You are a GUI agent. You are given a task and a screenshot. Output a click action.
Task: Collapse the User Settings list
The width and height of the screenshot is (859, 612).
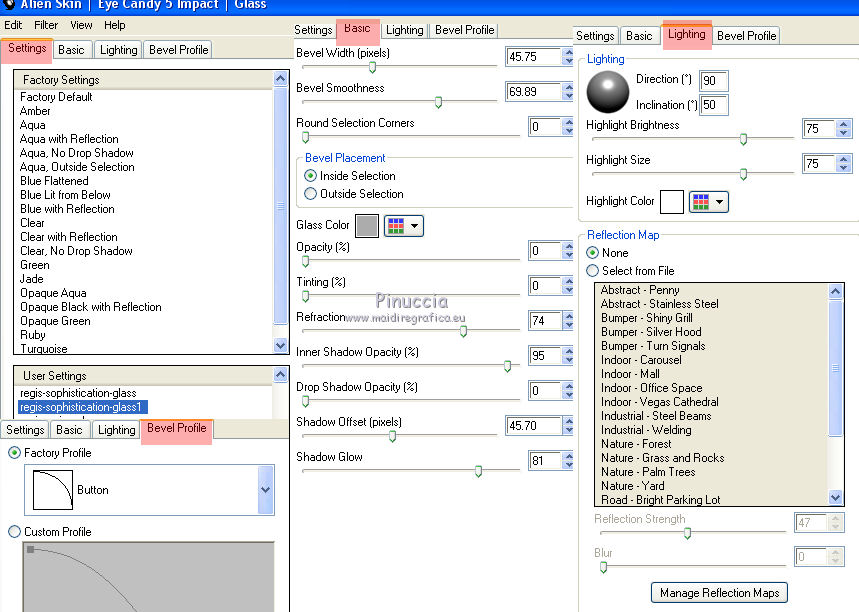(x=280, y=375)
